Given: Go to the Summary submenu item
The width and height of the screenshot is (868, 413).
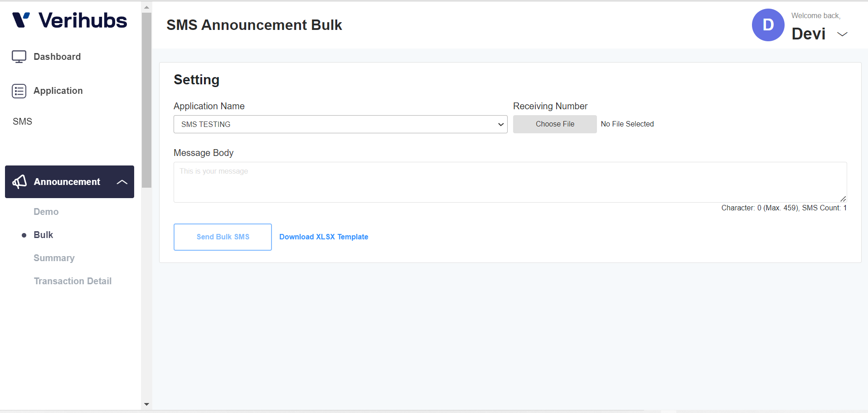Looking at the screenshot, I should (x=54, y=258).
